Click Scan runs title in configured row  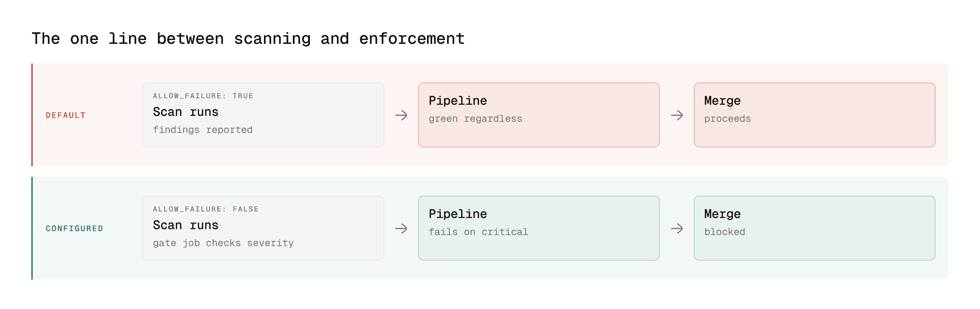point(186,225)
